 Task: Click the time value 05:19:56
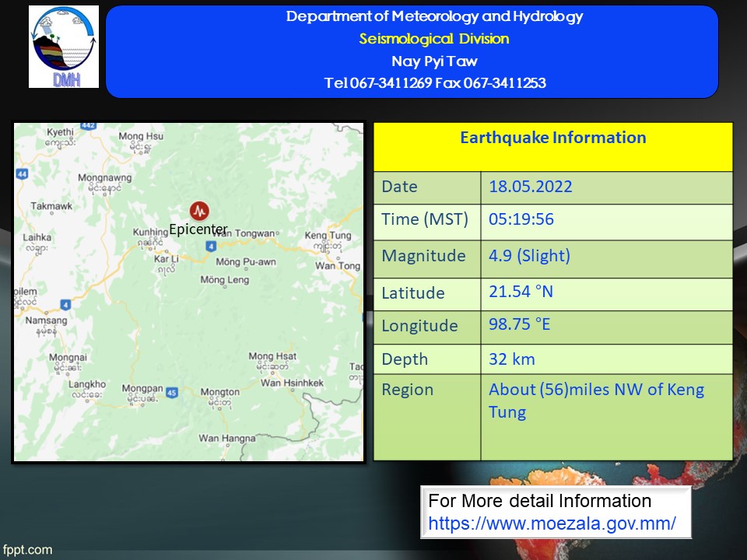click(x=521, y=219)
